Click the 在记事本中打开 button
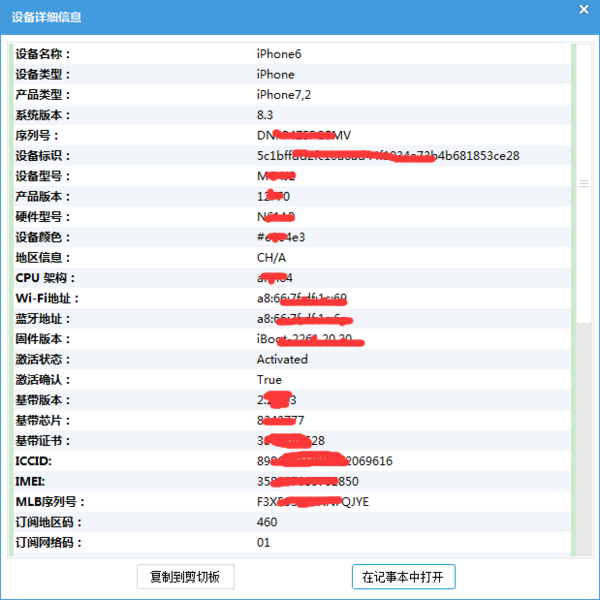Viewport: 600px width, 600px height. (x=403, y=576)
